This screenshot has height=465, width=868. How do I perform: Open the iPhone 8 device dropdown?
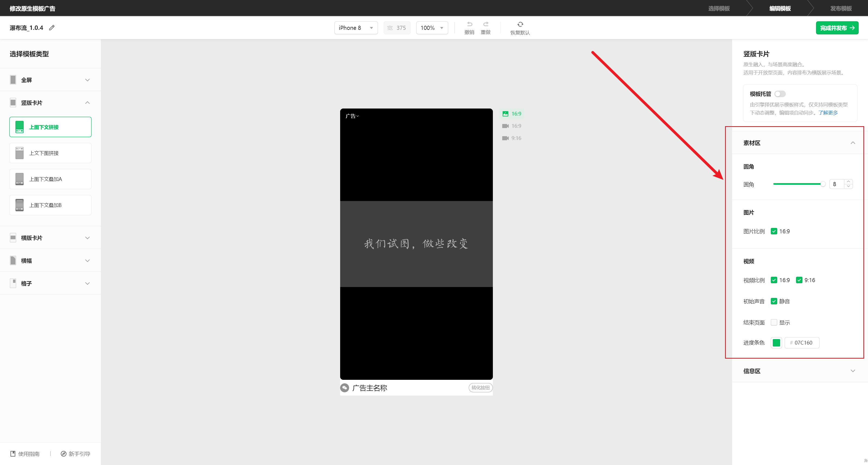pyautogui.click(x=356, y=28)
